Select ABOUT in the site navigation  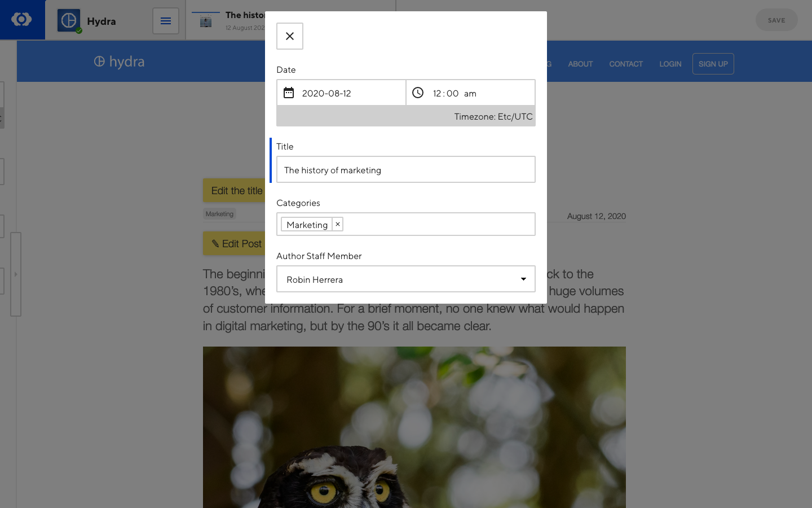click(x=580, y=64)
